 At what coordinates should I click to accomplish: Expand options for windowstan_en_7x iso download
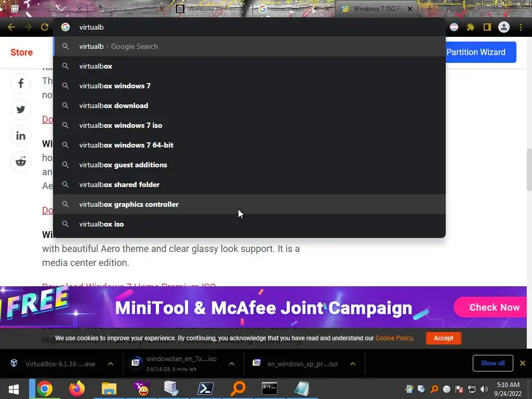point(232,364)
